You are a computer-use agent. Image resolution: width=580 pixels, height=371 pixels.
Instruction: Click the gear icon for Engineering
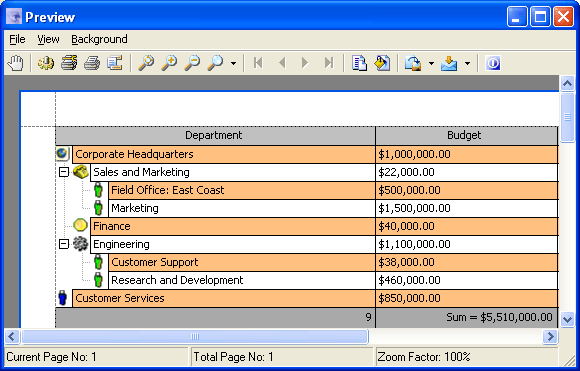tap(80, 244)
